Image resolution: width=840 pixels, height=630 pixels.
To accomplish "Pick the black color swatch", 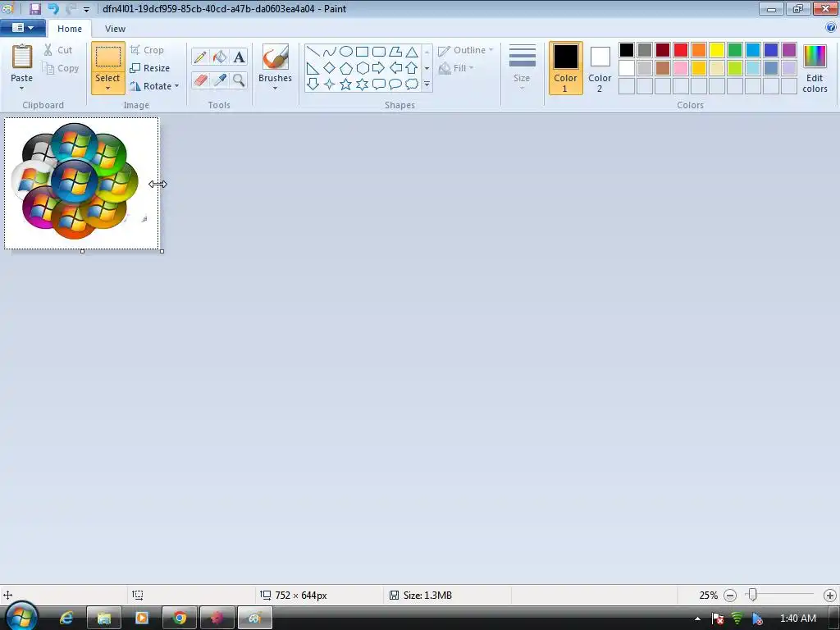I will coord(627,50).
